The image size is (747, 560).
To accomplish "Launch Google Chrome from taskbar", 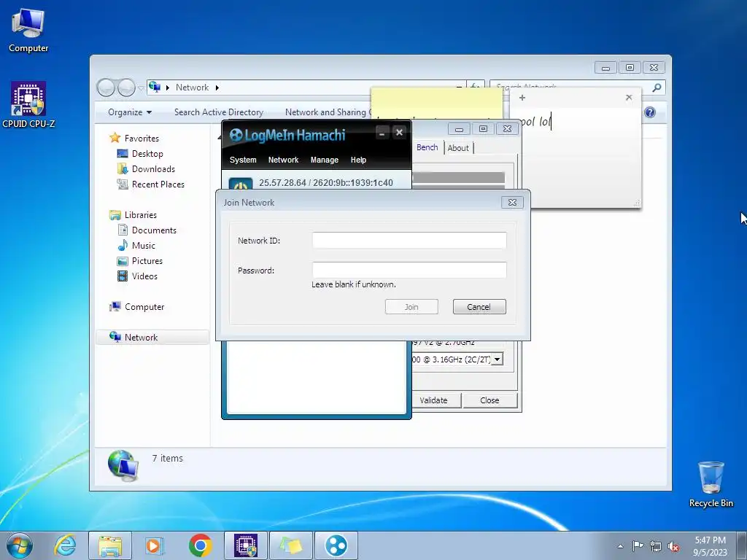I will pyautogui.click(x=200, y=545).
